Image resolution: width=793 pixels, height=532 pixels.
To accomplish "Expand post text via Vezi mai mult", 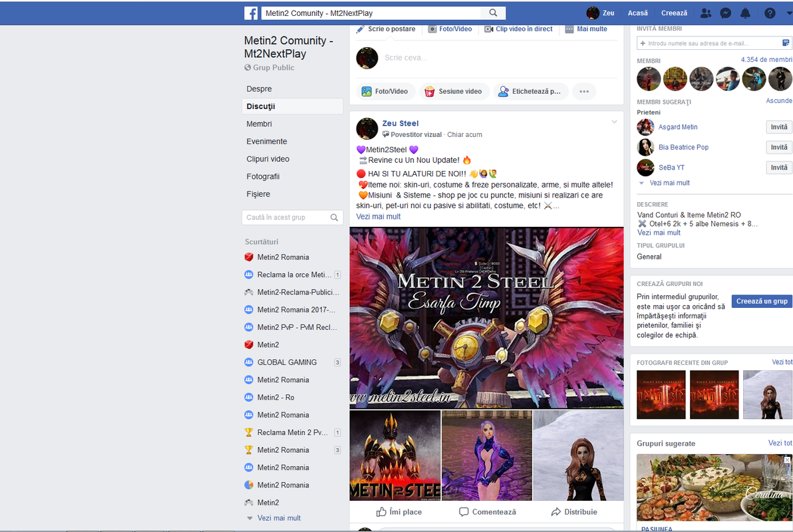I will 379,216.
